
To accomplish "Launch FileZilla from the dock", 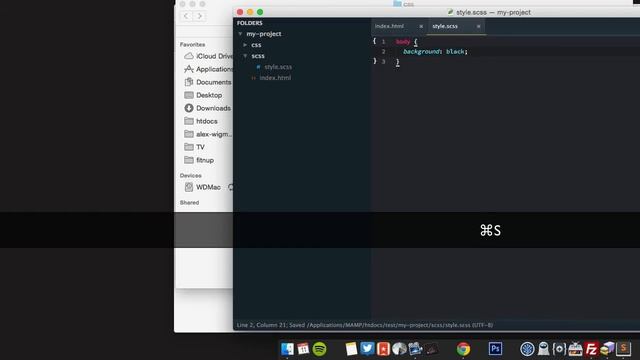I will tap(591, 349).
